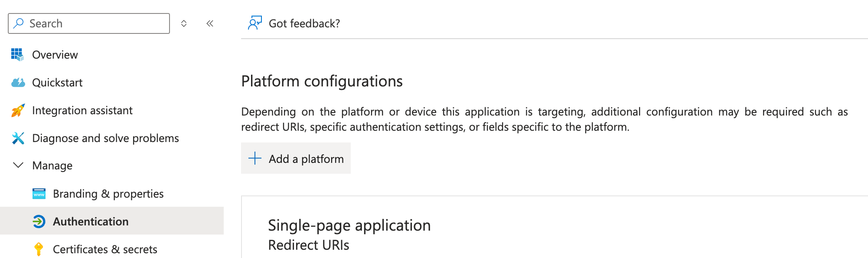Screen dimensions: 868x258
Task: Click the search magnifier icon
Action: pyautogui.click(x=17, y=23)
